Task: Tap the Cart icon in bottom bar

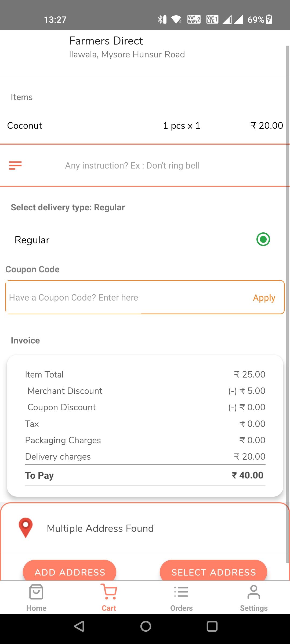Action: point(109,592)
